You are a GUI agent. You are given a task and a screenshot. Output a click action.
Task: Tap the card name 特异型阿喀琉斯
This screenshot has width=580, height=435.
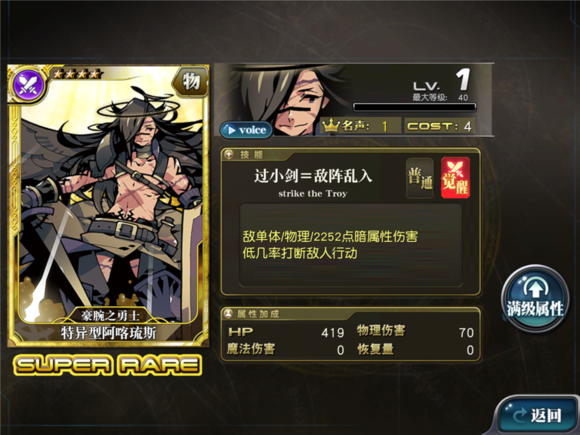[108, 333]
